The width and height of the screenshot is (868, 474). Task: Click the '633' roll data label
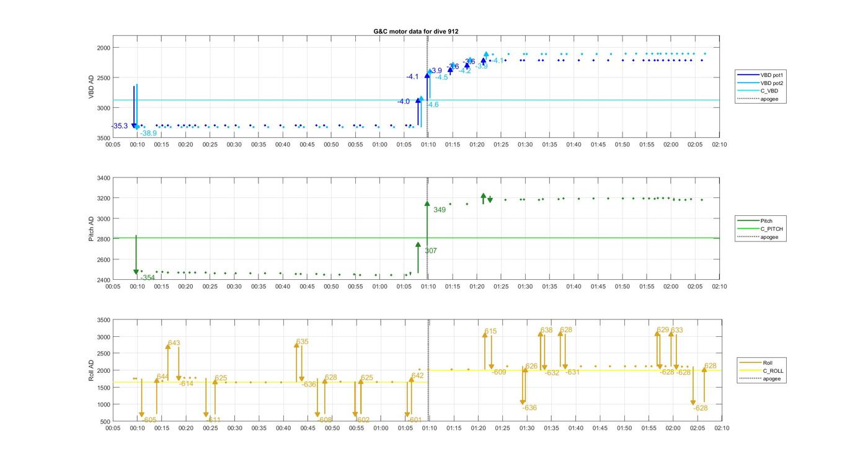[677, 331]
